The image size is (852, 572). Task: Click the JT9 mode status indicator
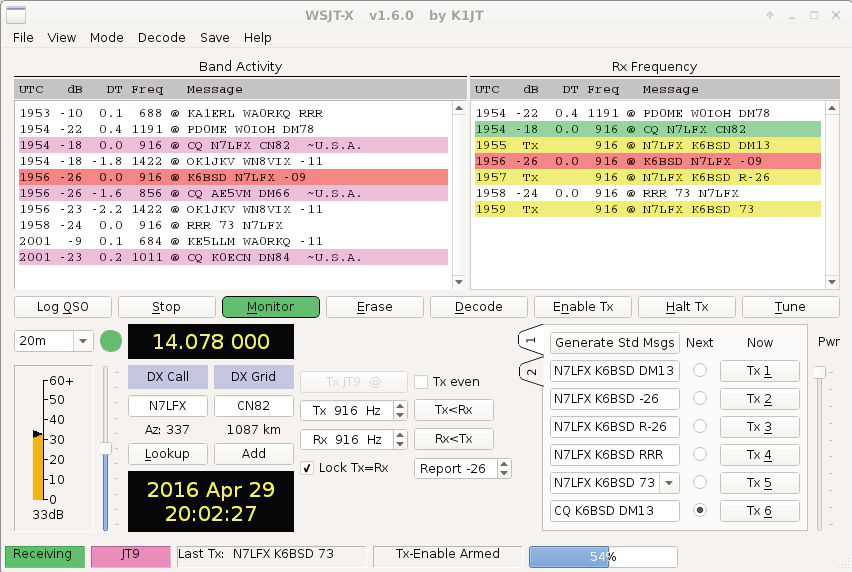coord(130,556)
